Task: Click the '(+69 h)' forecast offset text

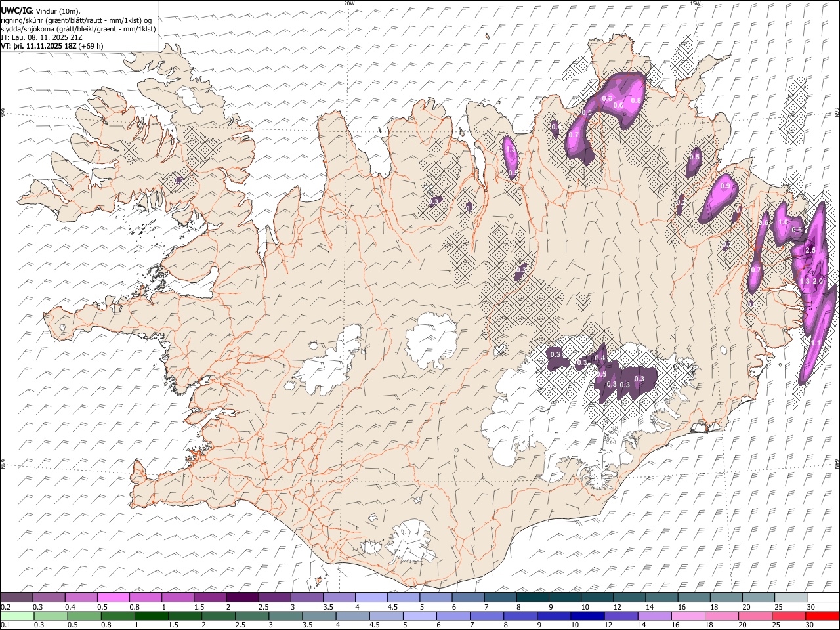Action: (91, 46)
